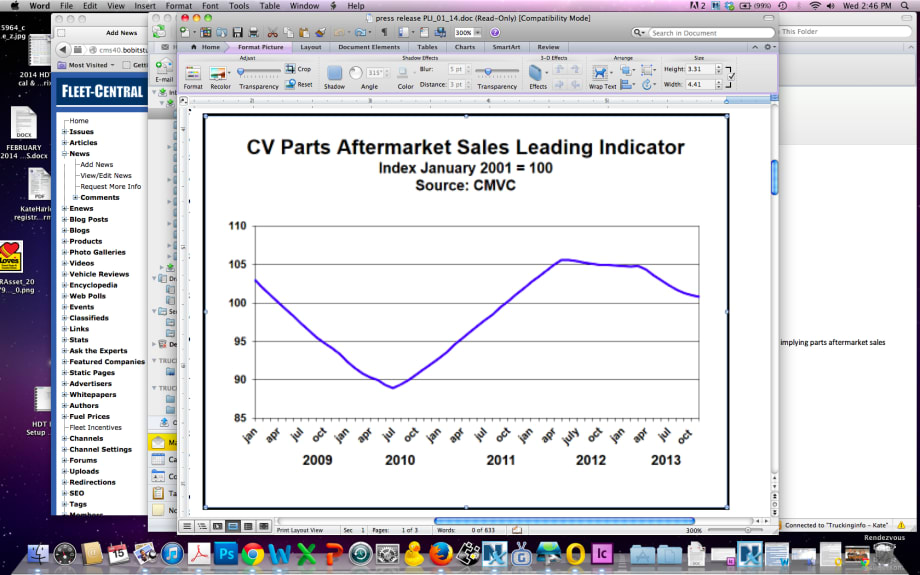Select Print Layout view button

click(232, 526)
